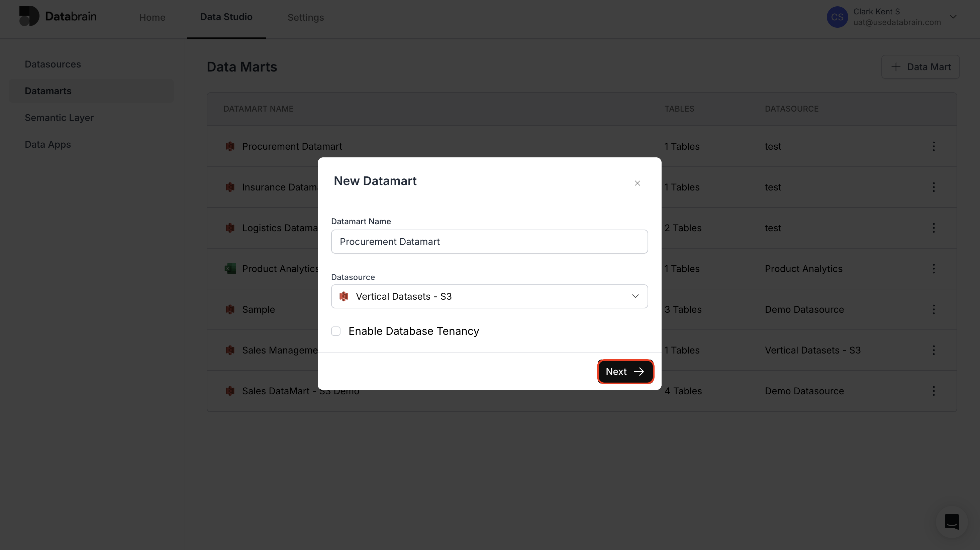Open the kebab menu for Sales DataMart - S3 Demo
Image resolution: width=980 pixels, height=550 pixels.
(x=935, y=391)
